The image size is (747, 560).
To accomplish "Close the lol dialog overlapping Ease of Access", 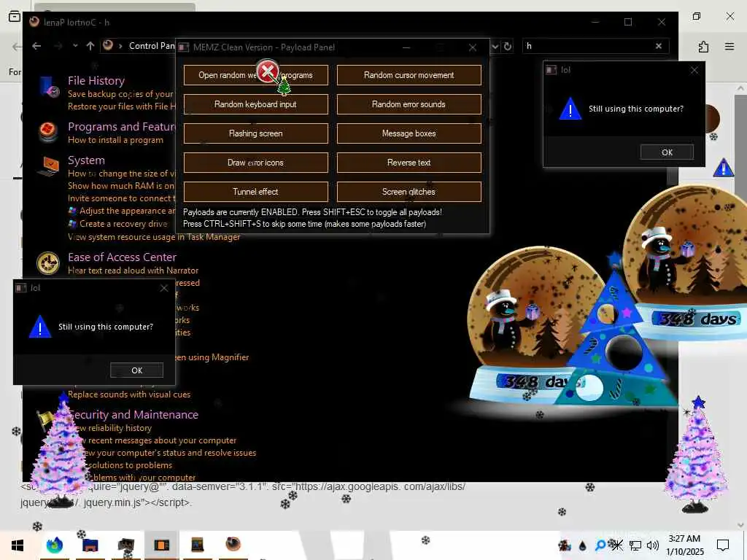I will click(164, 288).
